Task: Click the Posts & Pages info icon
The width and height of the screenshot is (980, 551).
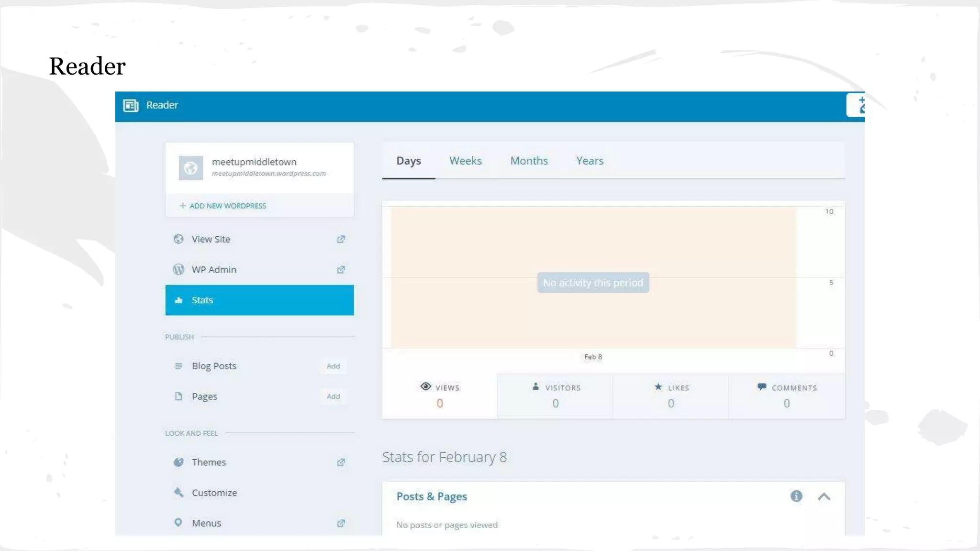Action: tap(796, 496)
